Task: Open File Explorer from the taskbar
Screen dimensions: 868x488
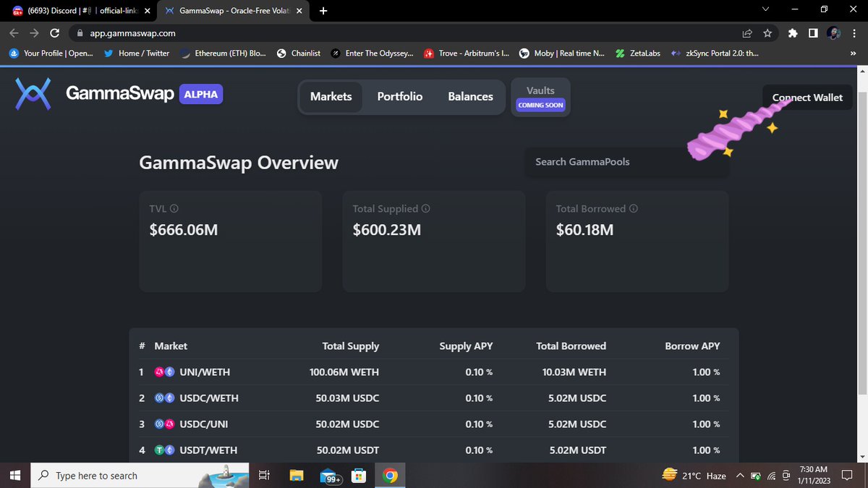Action: (297, 475)
